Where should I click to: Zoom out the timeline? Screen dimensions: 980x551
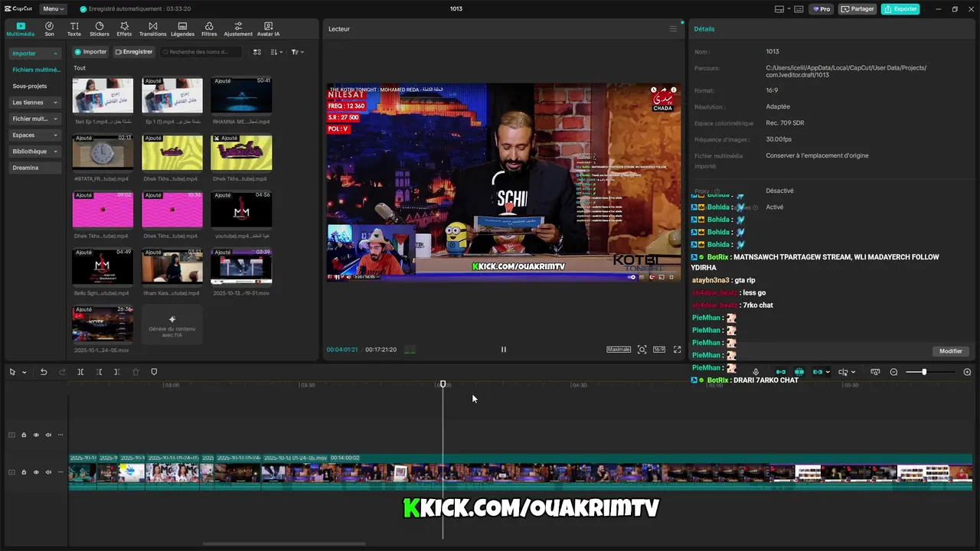tap(893, 372)
